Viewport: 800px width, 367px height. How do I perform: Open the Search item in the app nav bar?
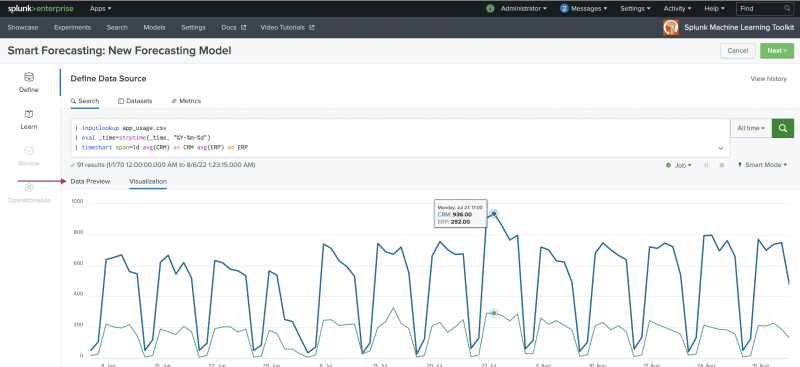(117, 28)
